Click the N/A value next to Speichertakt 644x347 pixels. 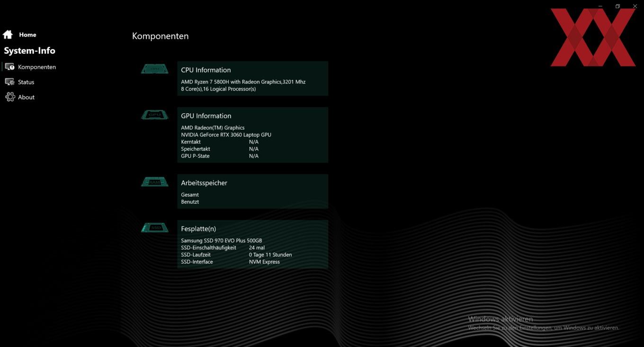point(254,149)
